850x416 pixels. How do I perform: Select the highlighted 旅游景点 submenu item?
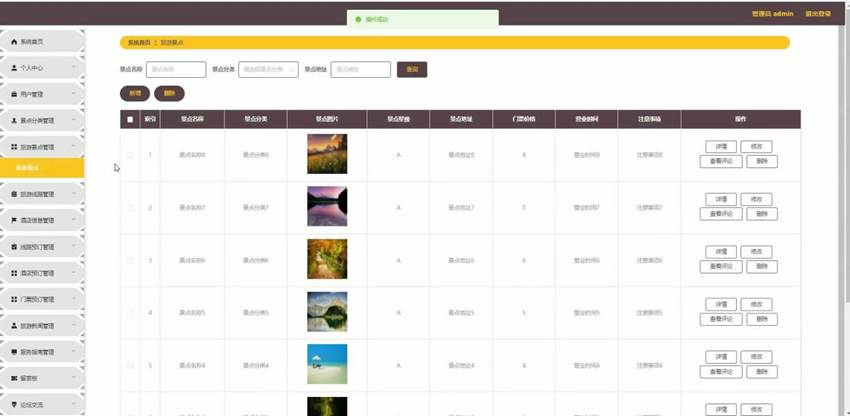(x=42, y=168)
